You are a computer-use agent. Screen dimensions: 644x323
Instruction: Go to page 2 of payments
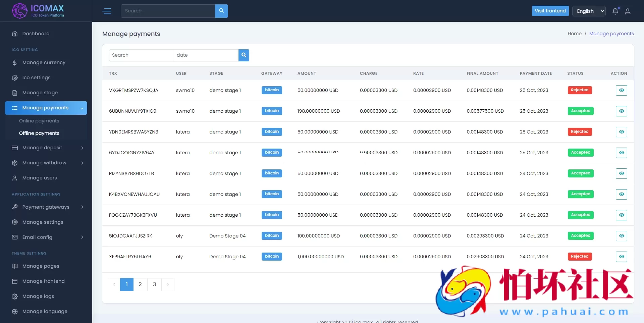pyautogui.click(x=140, y=284)
